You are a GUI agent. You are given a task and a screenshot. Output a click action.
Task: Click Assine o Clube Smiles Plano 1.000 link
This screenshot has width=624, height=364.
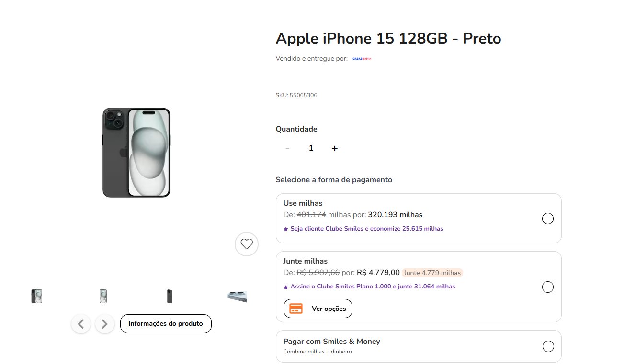click(x=369, y=287)
